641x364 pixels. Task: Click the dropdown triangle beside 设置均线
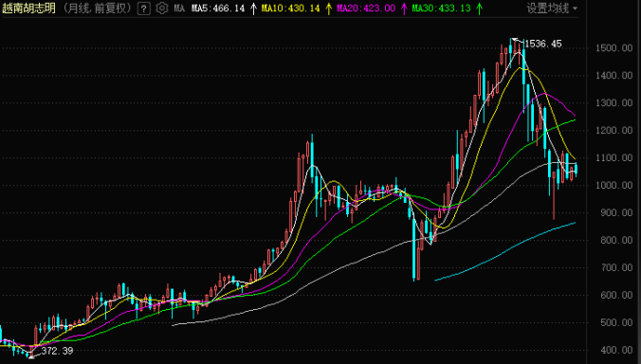tap(575, 9)
